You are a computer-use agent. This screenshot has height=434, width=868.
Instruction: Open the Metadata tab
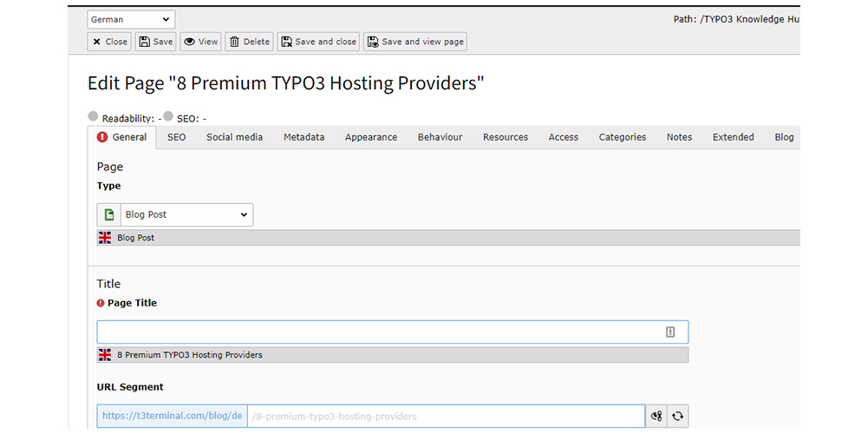[303, 137]
